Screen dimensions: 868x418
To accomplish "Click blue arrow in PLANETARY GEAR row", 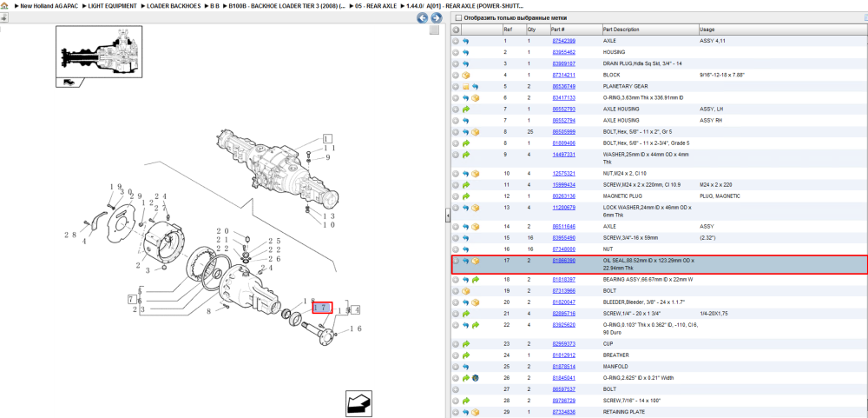I will [x=475, y=87].
